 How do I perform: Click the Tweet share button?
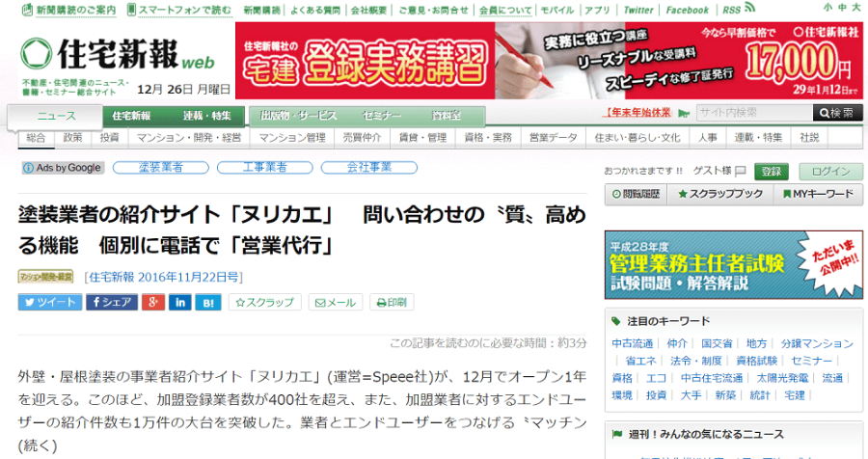click(x=49, y=302)
